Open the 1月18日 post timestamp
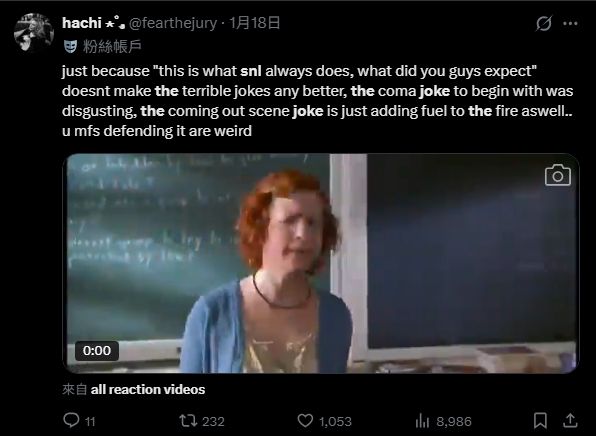This screenshot has height=436, width=596. tap(254, 23)
